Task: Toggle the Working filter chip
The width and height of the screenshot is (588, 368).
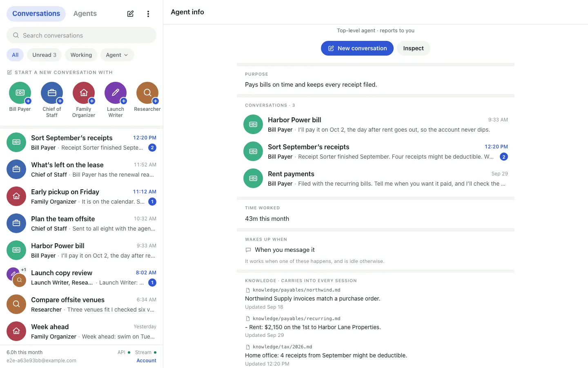Action: pos(81,55)
